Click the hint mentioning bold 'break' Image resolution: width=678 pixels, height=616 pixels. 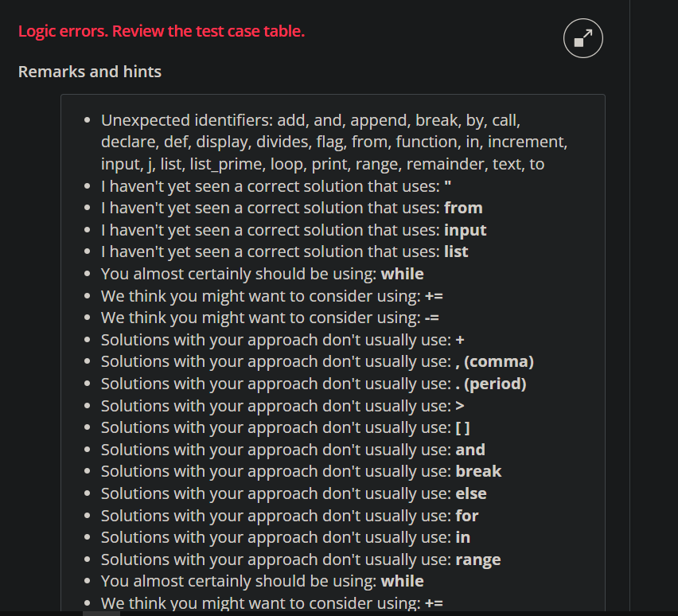301,471
